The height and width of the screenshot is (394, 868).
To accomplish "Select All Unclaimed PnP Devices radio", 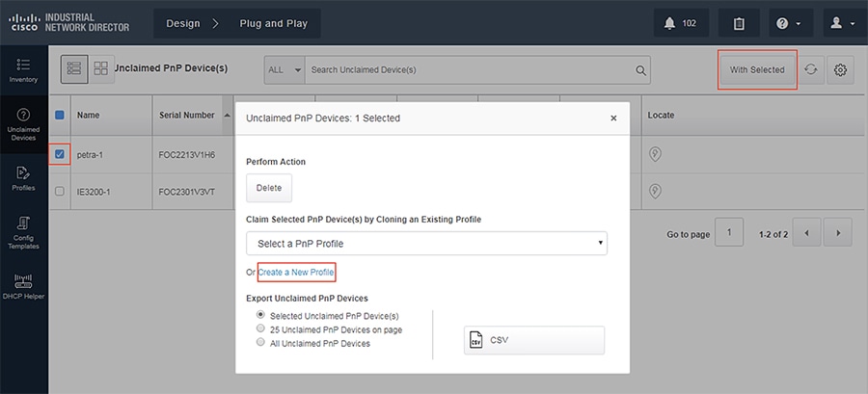I will pos(260,342).
